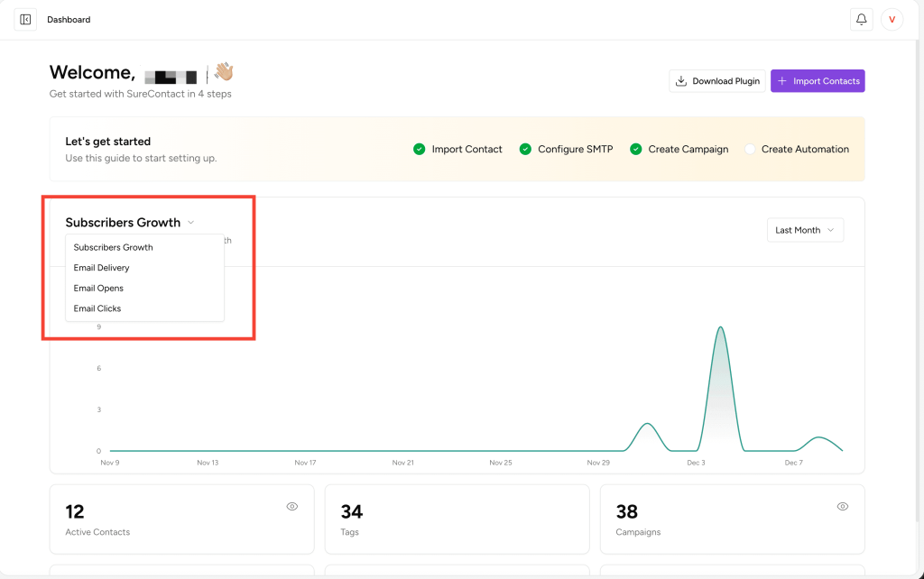
Task: Click the Tags stat card
Action: pos(457,519)
